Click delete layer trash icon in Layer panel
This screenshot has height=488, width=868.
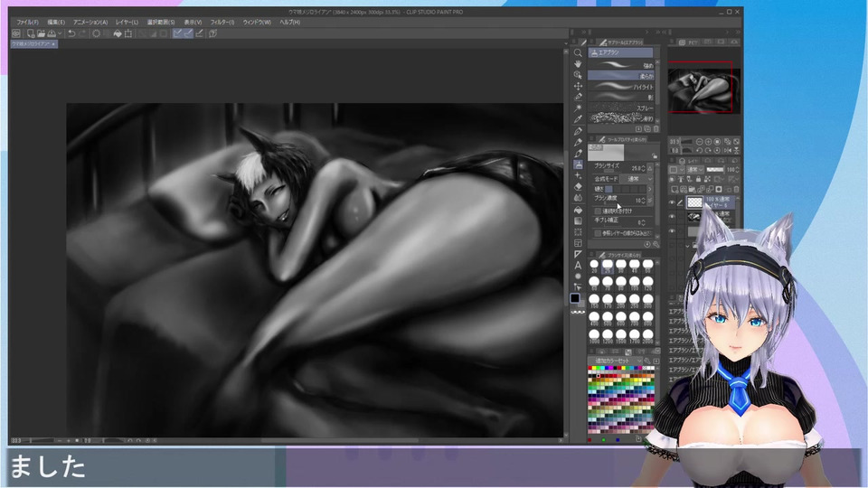pyautogui.click(x=736, y=189)
